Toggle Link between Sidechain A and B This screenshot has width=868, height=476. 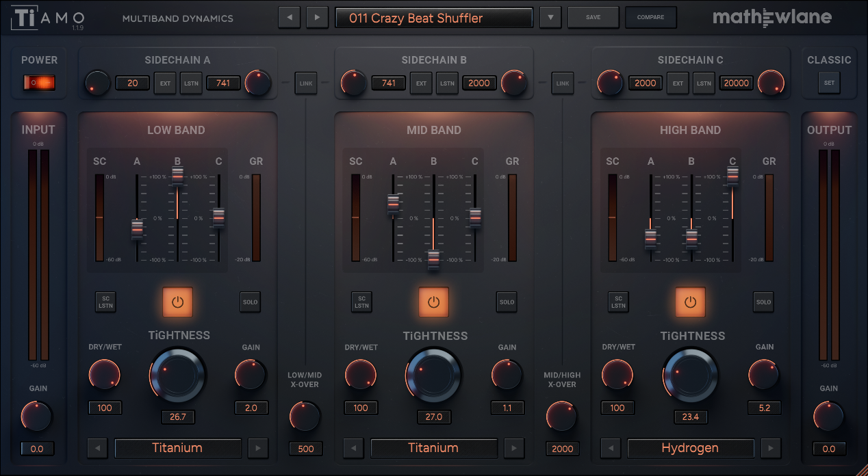[x=306, y=83]
